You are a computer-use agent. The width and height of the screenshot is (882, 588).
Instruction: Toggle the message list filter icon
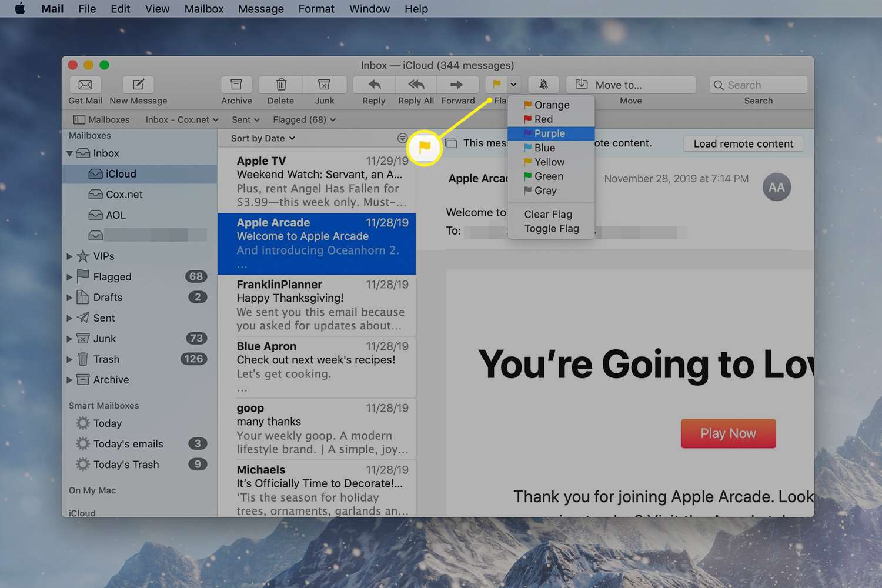tap(402, 138)
